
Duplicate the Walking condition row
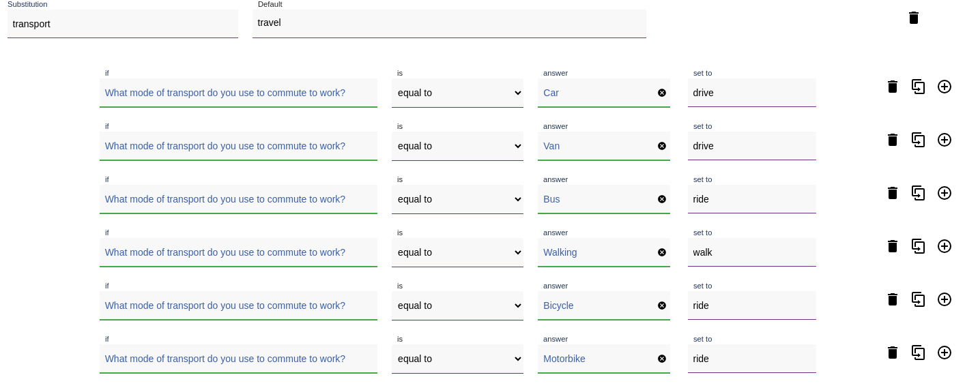tap(919, 246)
